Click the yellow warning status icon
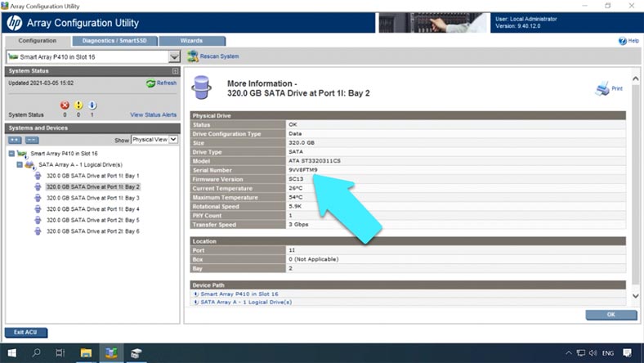 [x=78, y=105]
